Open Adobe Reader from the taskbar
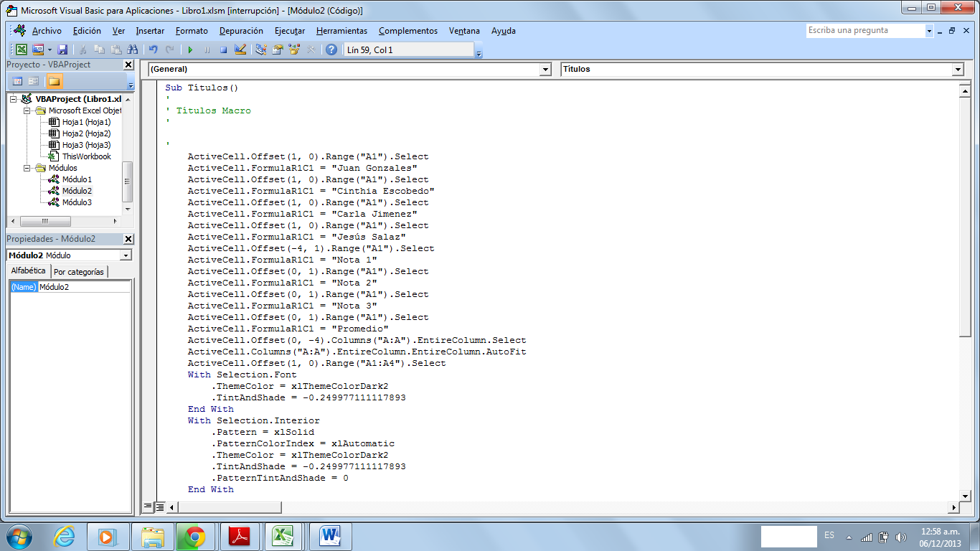Screen dimensions: 980x551 (x=239, y=536)
